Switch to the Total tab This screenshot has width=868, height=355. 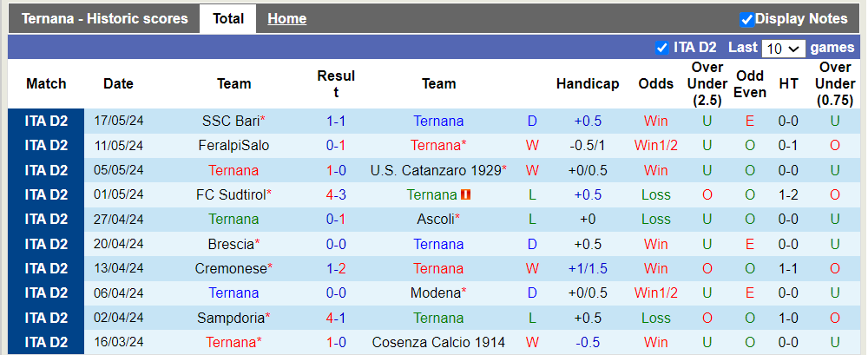tap(228, 18)
